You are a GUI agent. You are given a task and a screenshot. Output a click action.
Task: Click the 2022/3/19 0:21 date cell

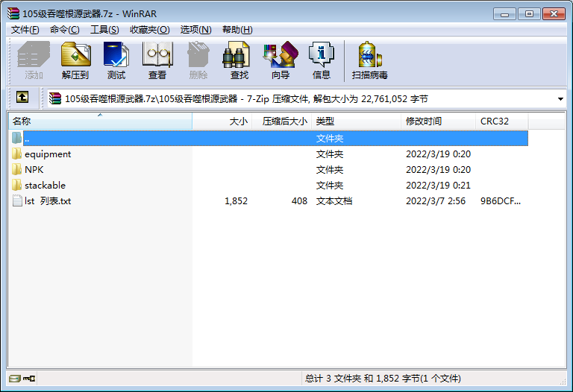coord(438,185)
